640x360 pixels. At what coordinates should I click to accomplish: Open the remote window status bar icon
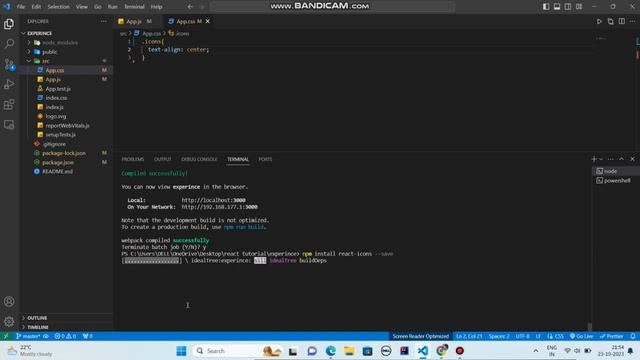6,336
